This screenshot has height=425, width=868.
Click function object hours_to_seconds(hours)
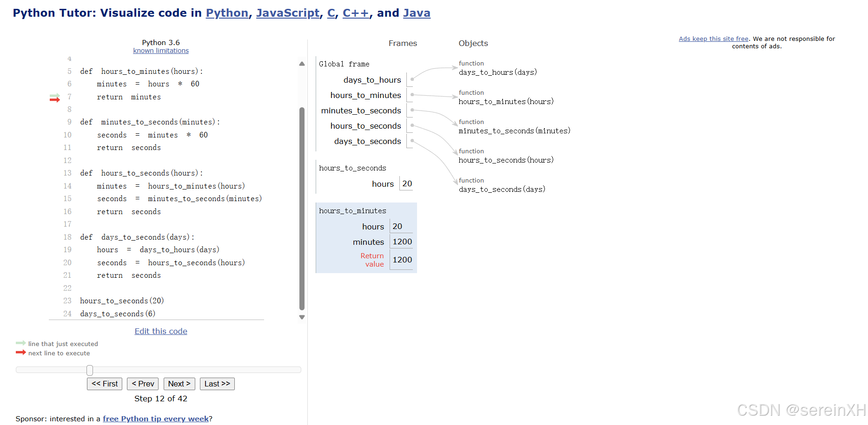[x=506, y=160]
